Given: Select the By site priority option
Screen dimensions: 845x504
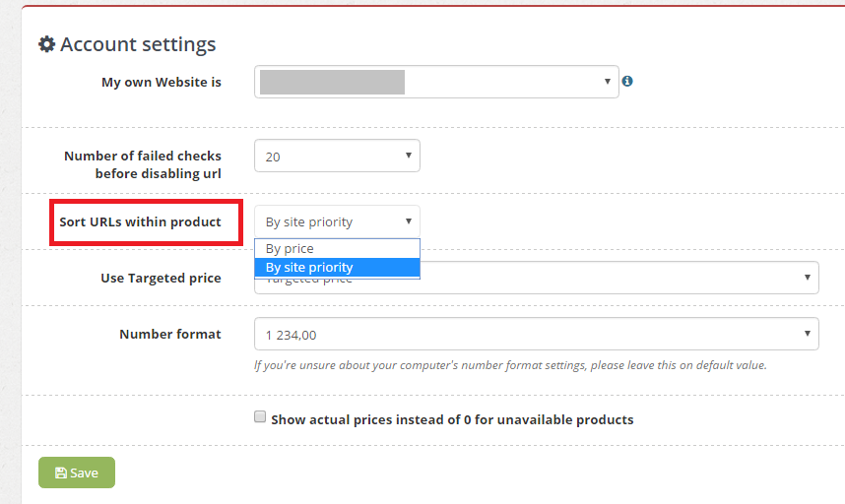Looking at the screenshot, I should click(x=337, y=267).
